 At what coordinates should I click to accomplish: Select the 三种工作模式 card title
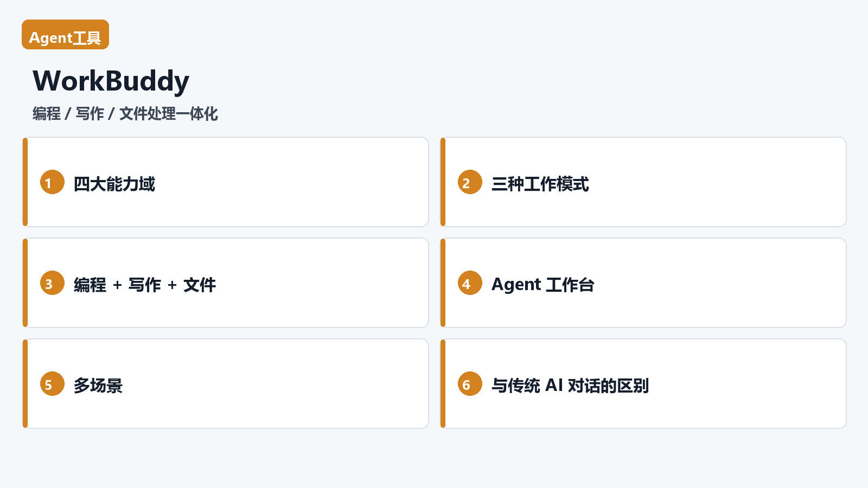pyautogui.click(x=540, y=184)
